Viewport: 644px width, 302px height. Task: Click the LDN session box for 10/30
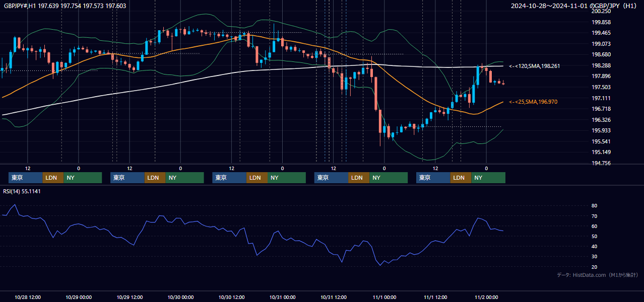[x=257, y=178]
